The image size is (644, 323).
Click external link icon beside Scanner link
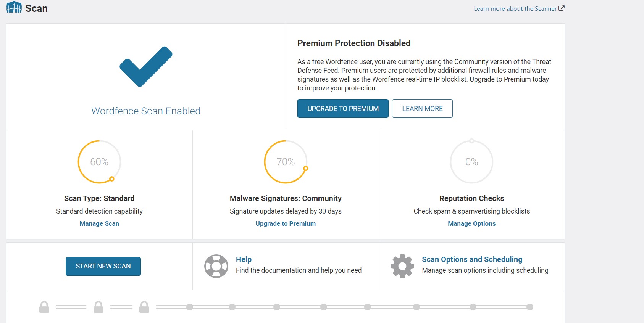coord(561,8)
